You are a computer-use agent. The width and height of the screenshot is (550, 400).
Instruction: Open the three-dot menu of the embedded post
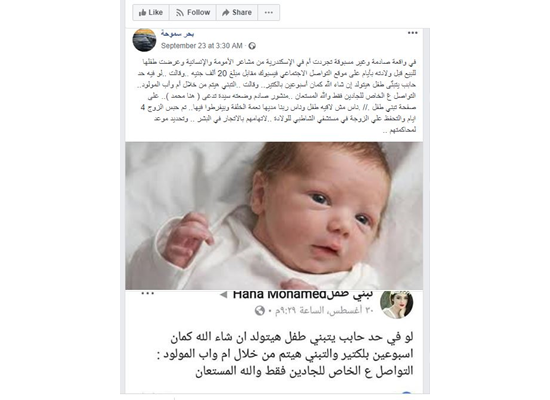[x=148, y=294]
